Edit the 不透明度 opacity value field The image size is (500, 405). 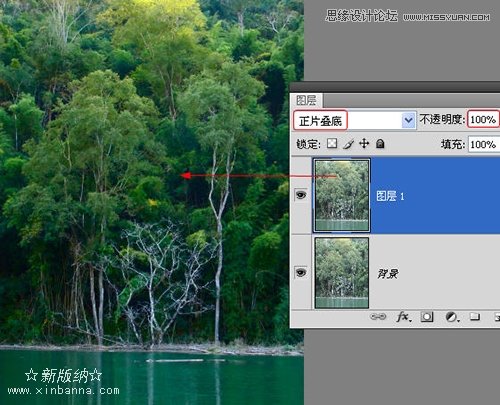[x=483, y=119]
